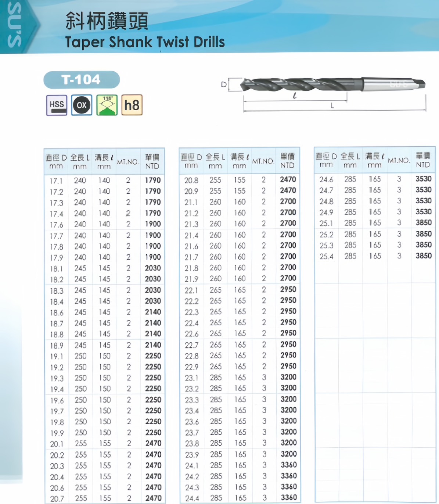Click overall length 245 in the 18.3 row
The height and width of the screenshot is (504, 439).
coord(80,290)
